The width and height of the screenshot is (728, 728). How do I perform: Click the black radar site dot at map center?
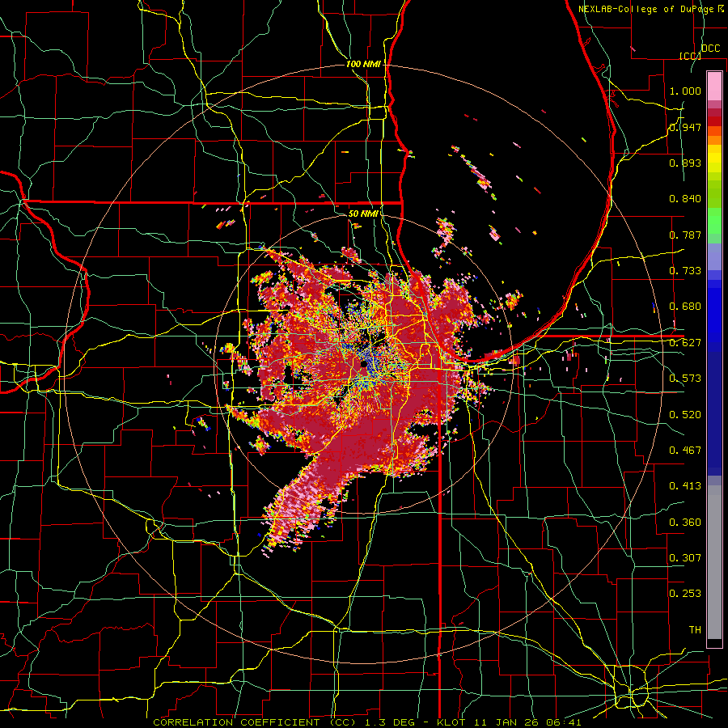pos(363,365)
